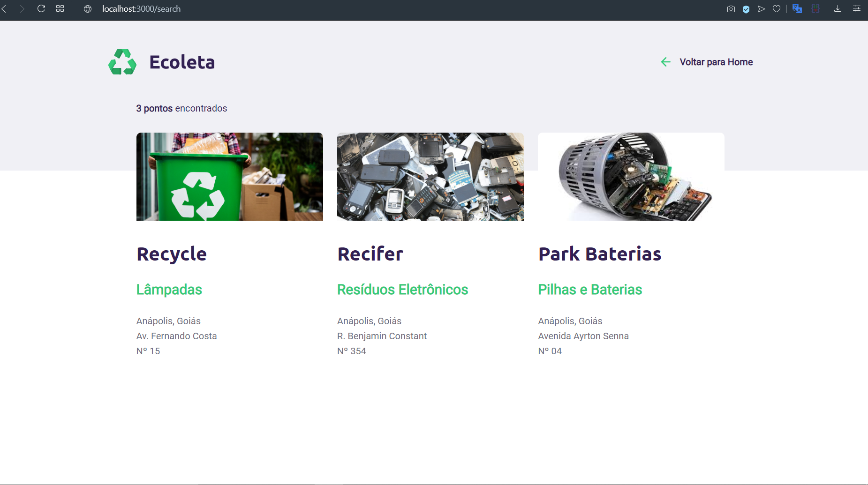
Task: Click the Avenida Ayrton Senna address
Action: click(x=583, y=336)
